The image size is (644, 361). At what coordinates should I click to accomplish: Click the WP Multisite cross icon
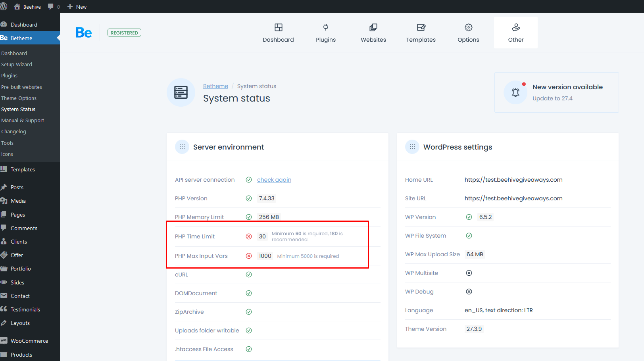click(x=469, y=273)
